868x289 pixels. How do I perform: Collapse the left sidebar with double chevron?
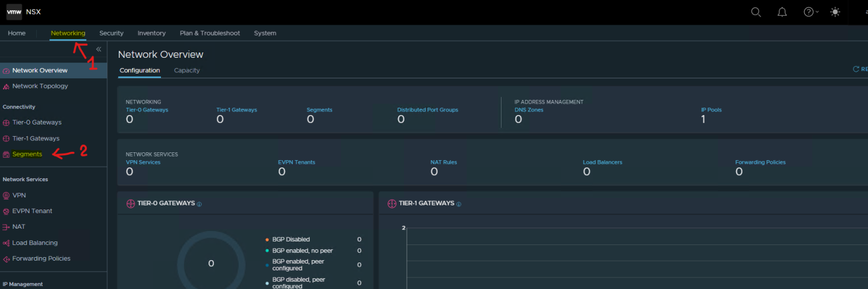(x=98, y=49)
